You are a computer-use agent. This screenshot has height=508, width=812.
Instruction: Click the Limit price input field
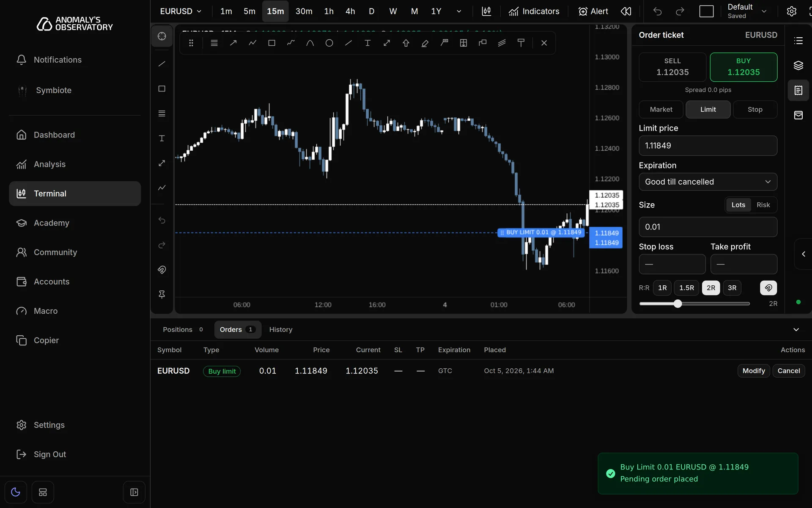pos(708,146)
